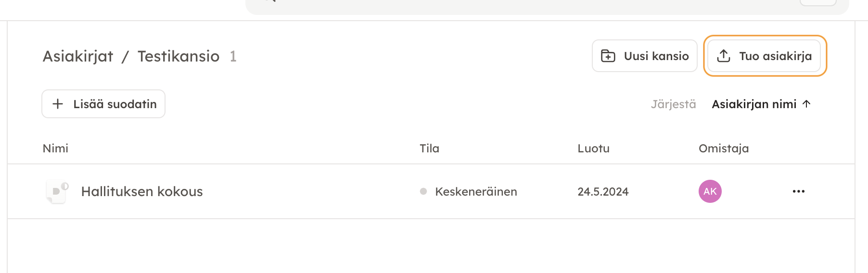Click the upload icon in Tuo asiakirja
Screen dimensions: 868x273
pos(724,56)
